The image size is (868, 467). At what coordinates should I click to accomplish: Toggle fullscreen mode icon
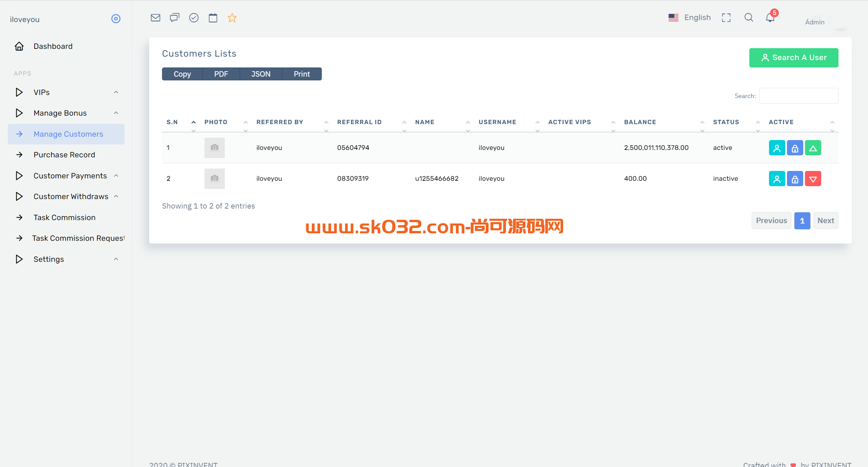pos(726,18)
